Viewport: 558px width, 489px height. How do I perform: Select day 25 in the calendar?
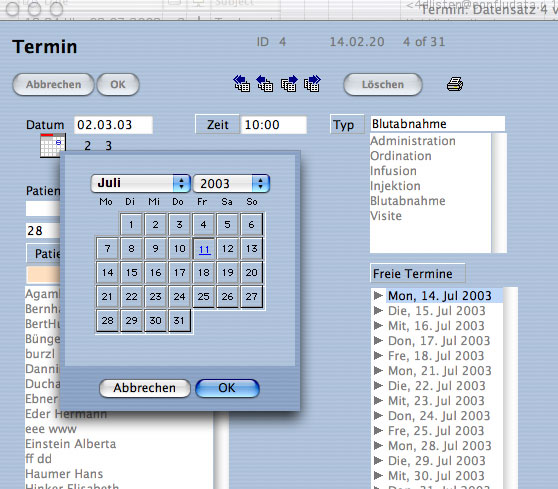(x=204, y=296)
